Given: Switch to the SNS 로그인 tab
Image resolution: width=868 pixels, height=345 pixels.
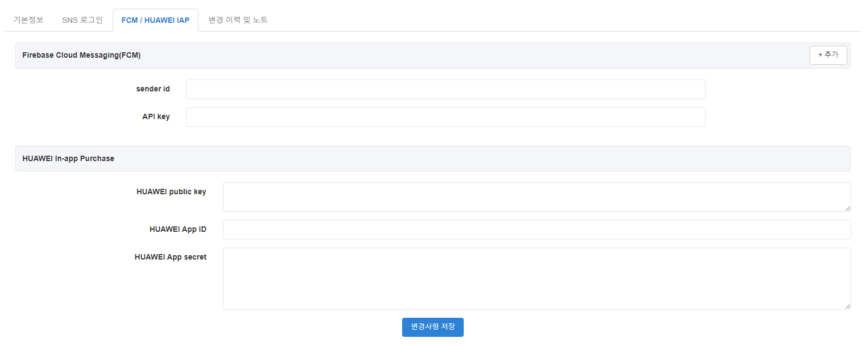Looking at the screenshot, I should [x=82, y=20].
